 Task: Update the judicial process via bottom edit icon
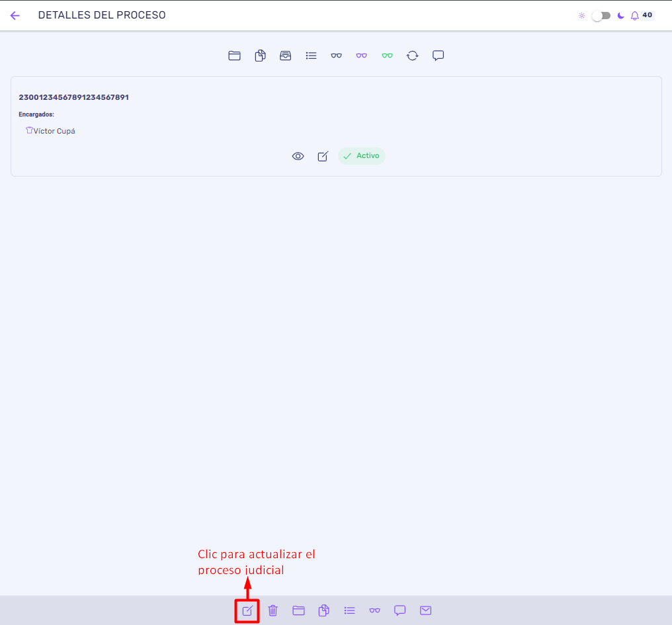click(247, 611)
